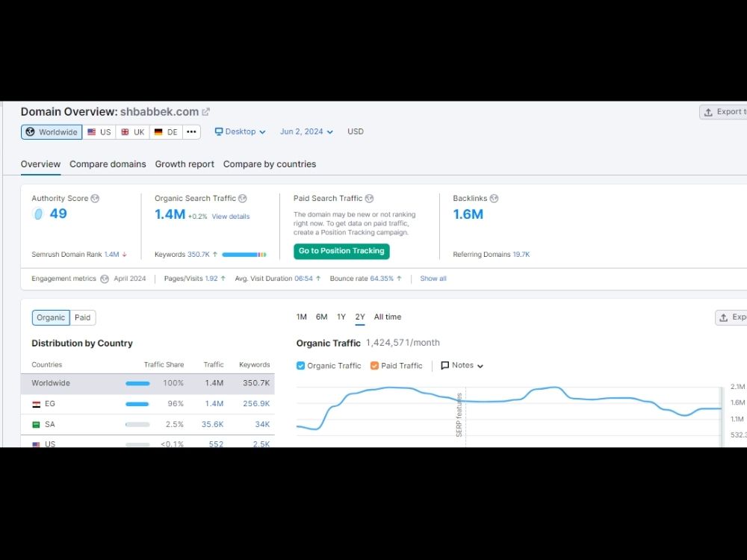Click the Keywords up arrow indicator
Image resolution: width=747 pixels, height=560 pixels.
(x=215, y=255)
